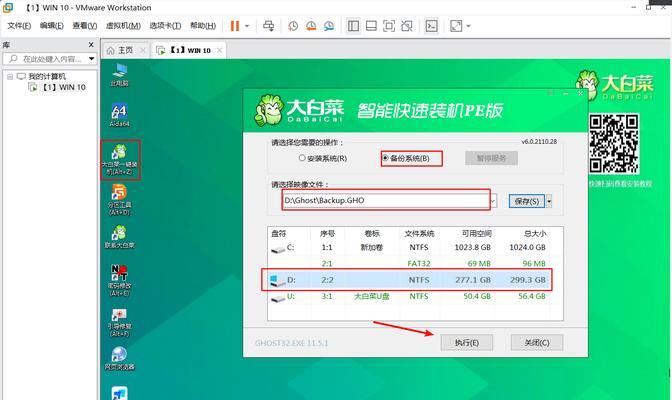Open dropdown arrow next to stretch display icon
The width and height of the screenshot is (672, 400).
(x=468, y=26)
